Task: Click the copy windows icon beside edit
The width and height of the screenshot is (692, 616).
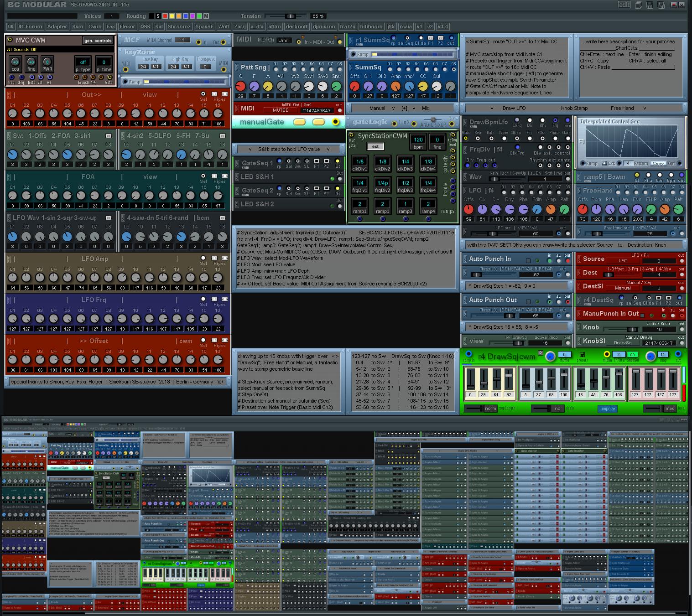Action: coord(638,5)
